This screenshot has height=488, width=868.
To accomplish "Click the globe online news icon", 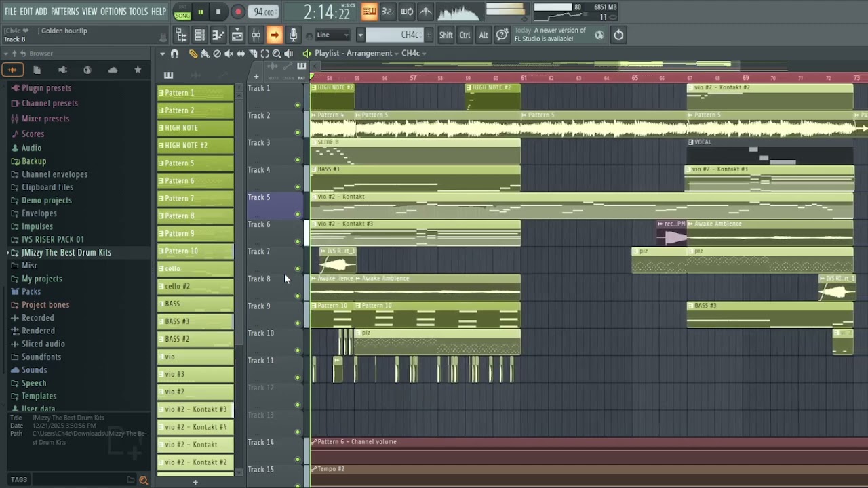I will (599, 35).
